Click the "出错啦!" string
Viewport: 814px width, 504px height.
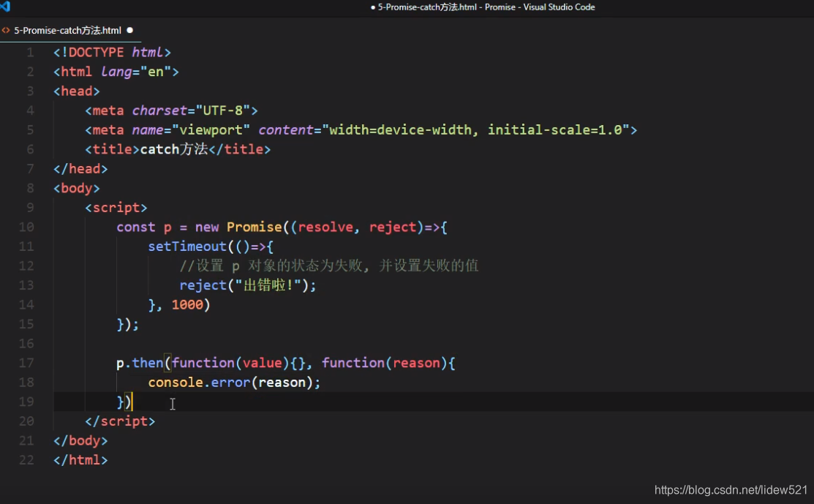coord(268,285)
